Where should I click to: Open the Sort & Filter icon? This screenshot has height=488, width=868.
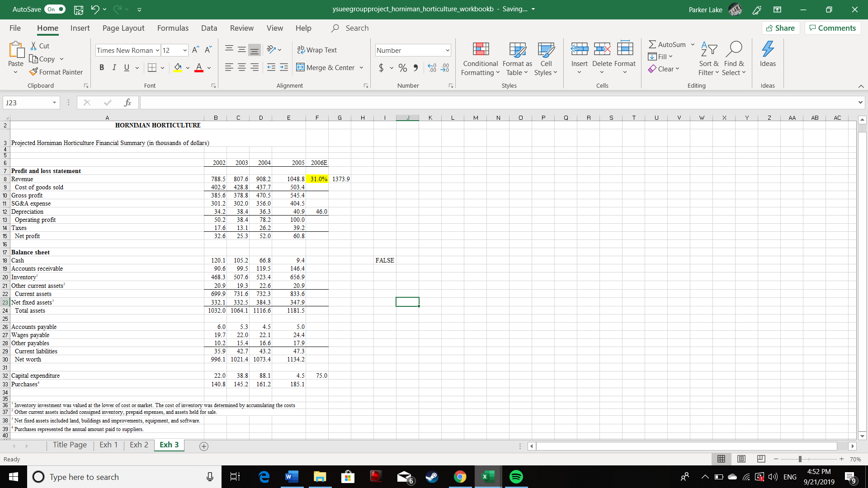tap(708, 49)
